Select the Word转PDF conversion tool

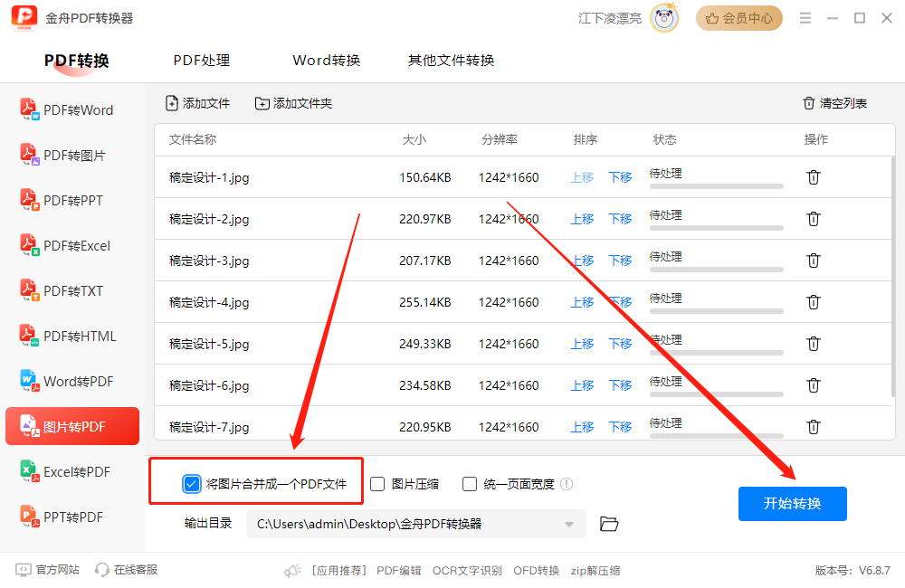pos(71,381)
